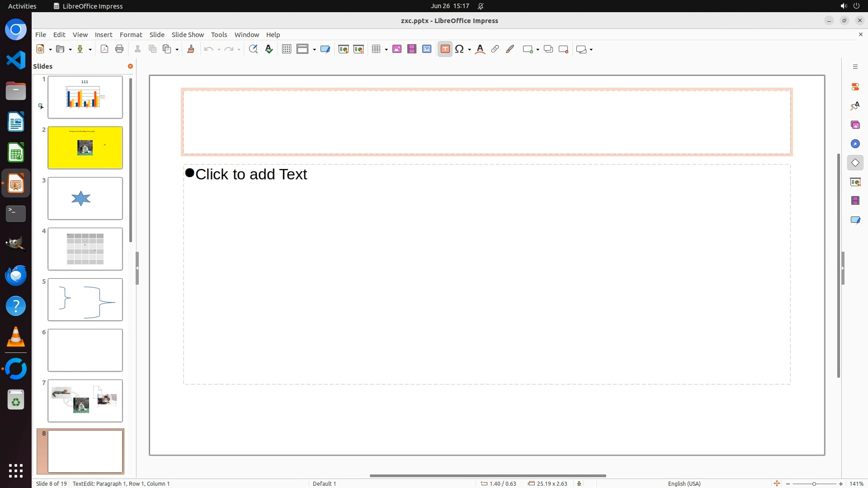
Task: Click the Print icon in toolbar
Action: (x=119, y=49)
